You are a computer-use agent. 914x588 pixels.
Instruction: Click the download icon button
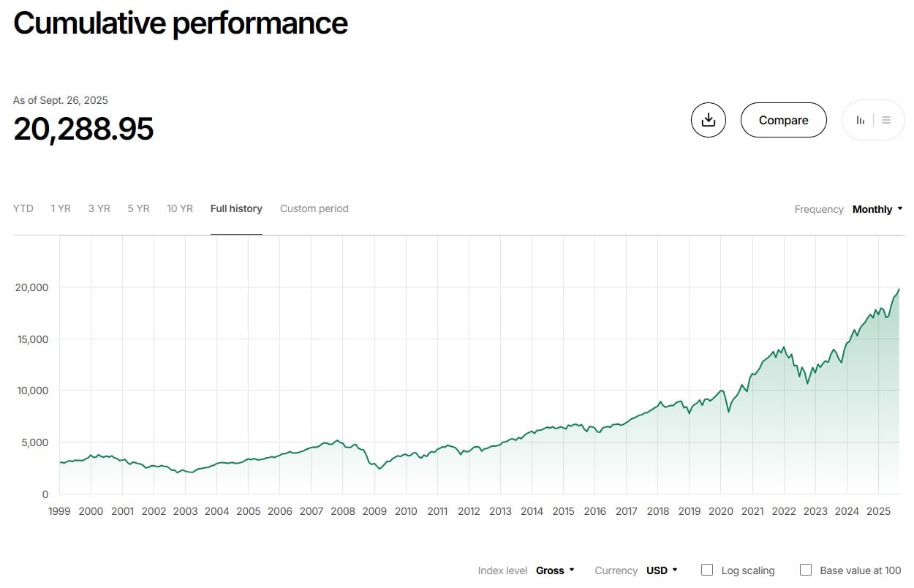(708, 120)
